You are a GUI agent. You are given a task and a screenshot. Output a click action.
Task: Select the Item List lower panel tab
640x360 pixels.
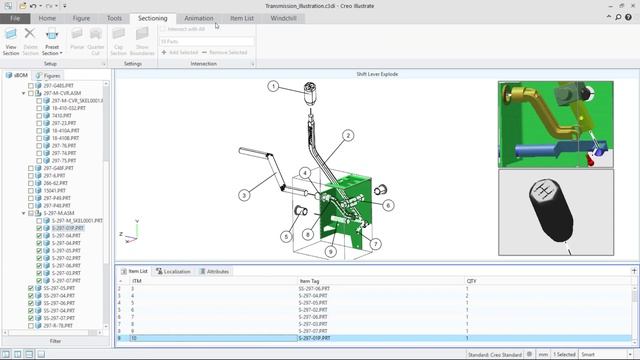[134, 271]
